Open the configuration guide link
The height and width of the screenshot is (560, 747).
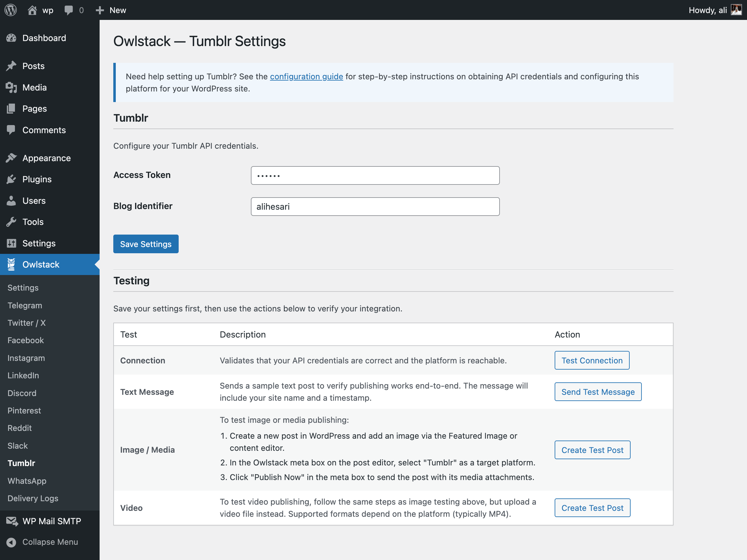pos(306,77)
